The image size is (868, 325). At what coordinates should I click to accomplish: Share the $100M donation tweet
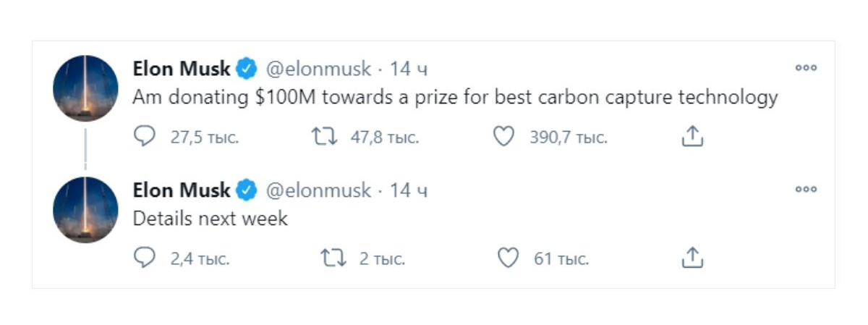692,137
